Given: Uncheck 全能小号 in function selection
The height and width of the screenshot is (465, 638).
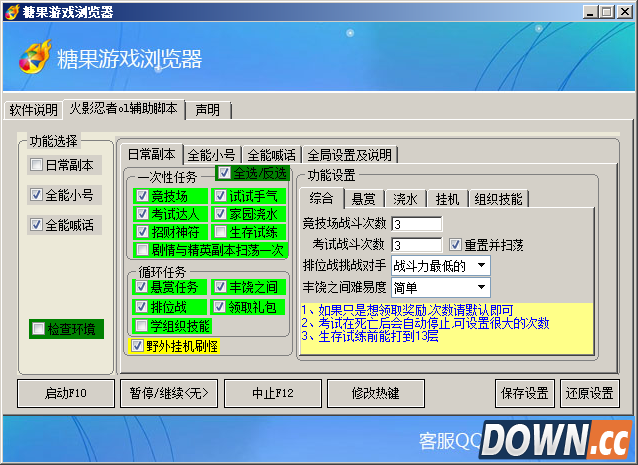Looking at the screenshot, I should [x=36, y=194].
